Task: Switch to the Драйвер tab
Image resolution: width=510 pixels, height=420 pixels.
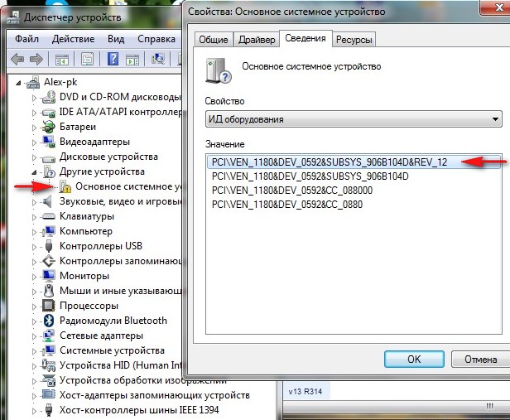Action: (x=256, y=39)
